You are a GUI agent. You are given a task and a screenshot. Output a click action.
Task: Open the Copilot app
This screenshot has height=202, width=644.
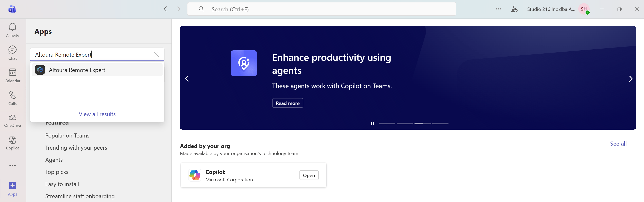(309, 175)
